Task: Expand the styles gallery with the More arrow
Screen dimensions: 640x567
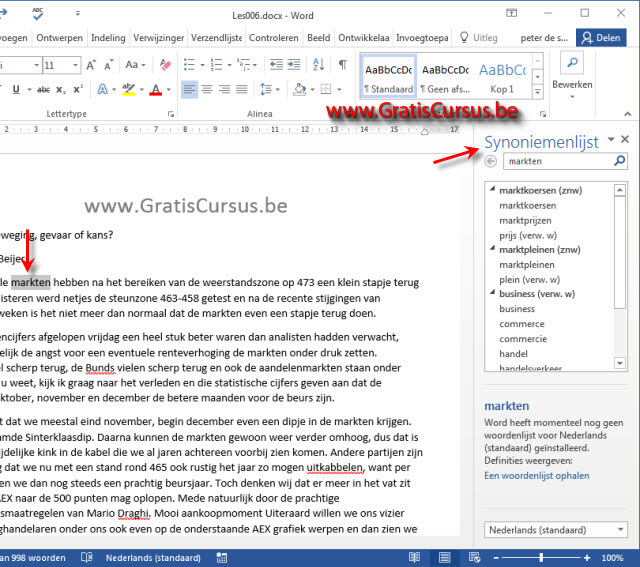Action: (538, 92)
